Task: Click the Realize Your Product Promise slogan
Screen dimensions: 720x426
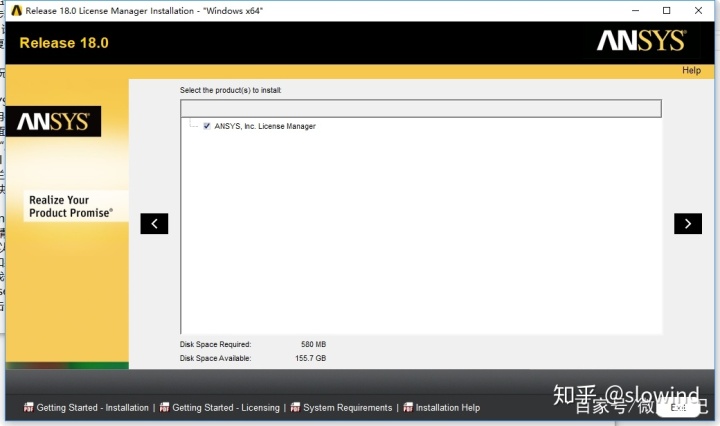Action: click(x=71, y=207)
